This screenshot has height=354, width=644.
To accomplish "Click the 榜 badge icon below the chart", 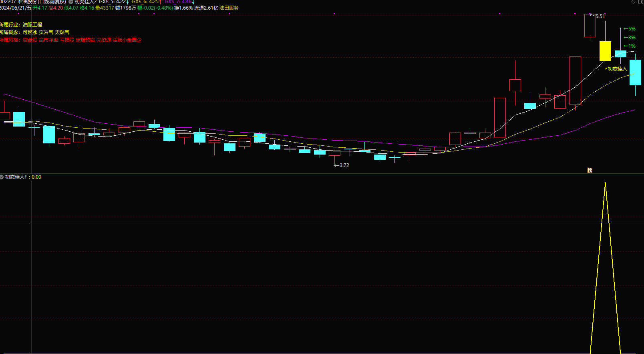I will [x=590, y=170].
